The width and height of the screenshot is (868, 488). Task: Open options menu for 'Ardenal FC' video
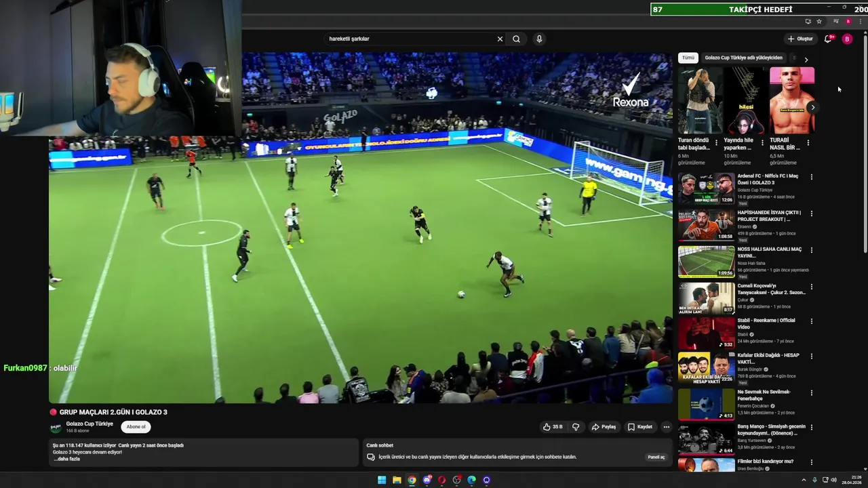point(811,177)
